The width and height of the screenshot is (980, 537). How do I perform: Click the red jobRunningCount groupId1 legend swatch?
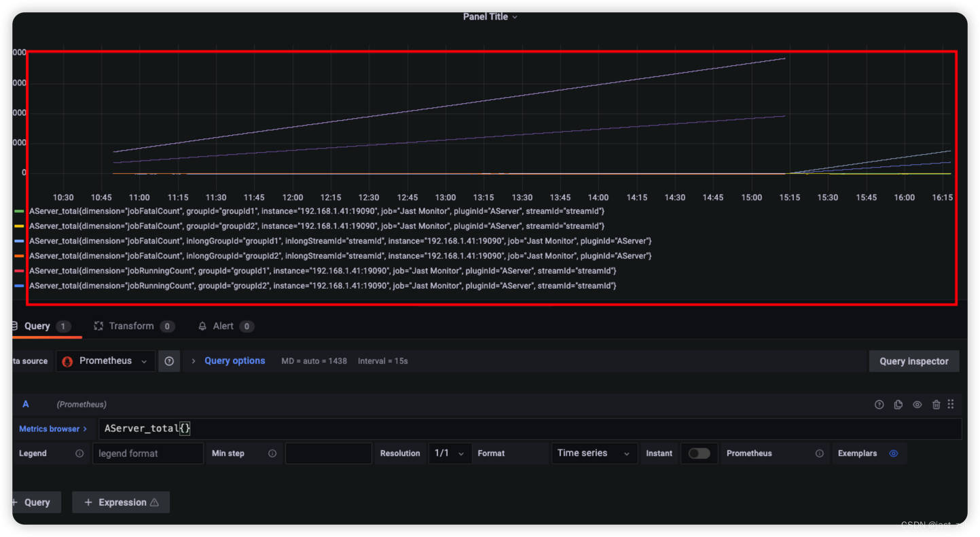[19, 271]
